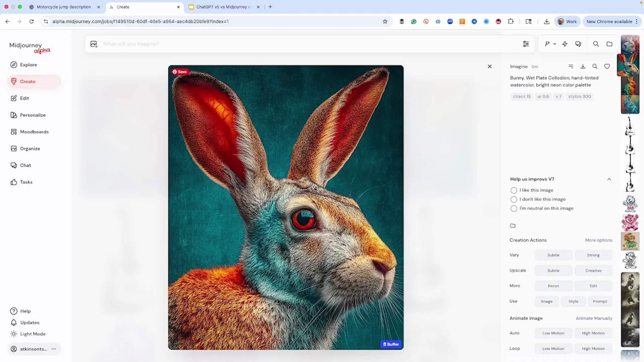Click the image upload icon in prompt bar
The image size is (644, 362).
94,44
